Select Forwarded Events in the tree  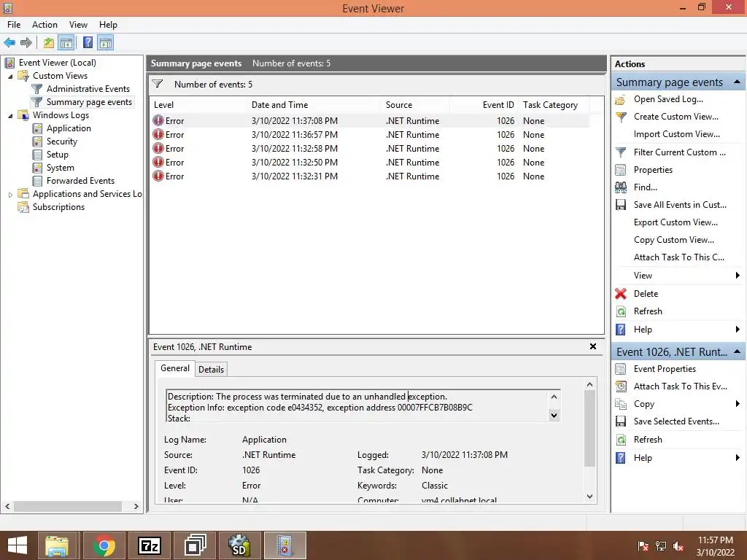pos(80,181)
